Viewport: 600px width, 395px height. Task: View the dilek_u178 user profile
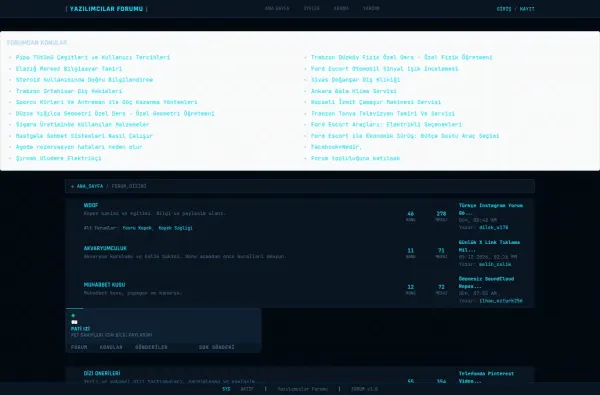[494, 227]
